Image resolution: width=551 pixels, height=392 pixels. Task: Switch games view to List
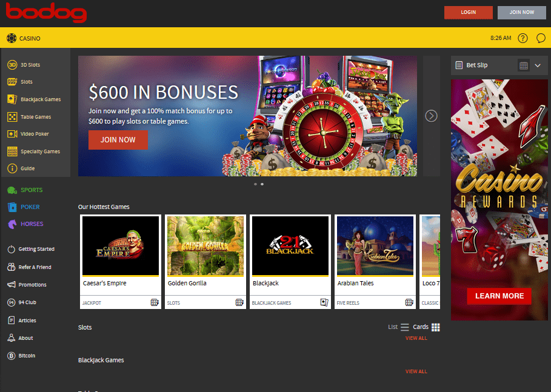tap(398, 327)
